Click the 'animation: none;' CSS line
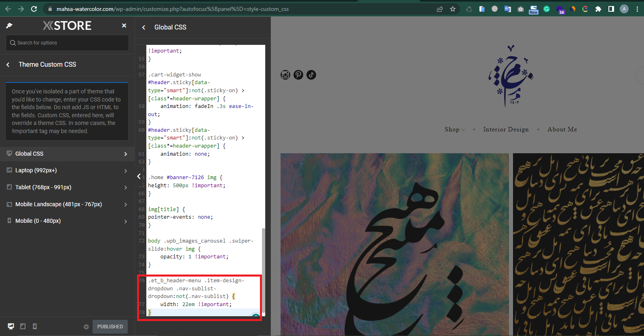Viewport: 644px width, 336px height. pos(185,154)
